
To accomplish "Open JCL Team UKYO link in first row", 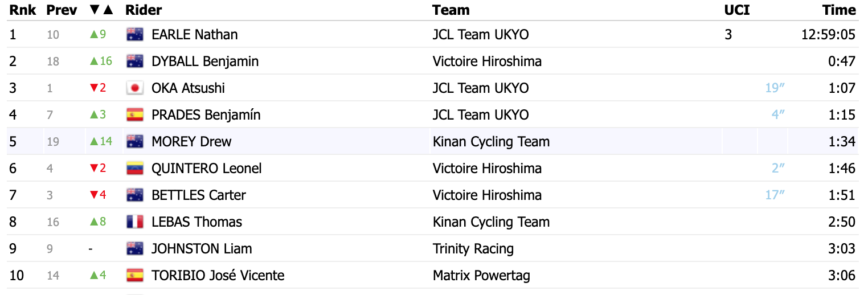I will [x=480, y=34].
